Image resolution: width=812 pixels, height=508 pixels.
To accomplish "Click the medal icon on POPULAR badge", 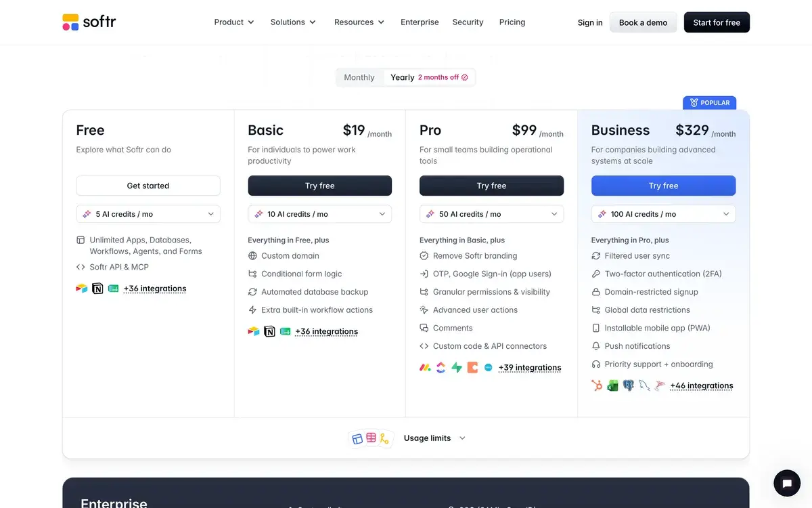I will pyautogui.click(x=694, y=103).
